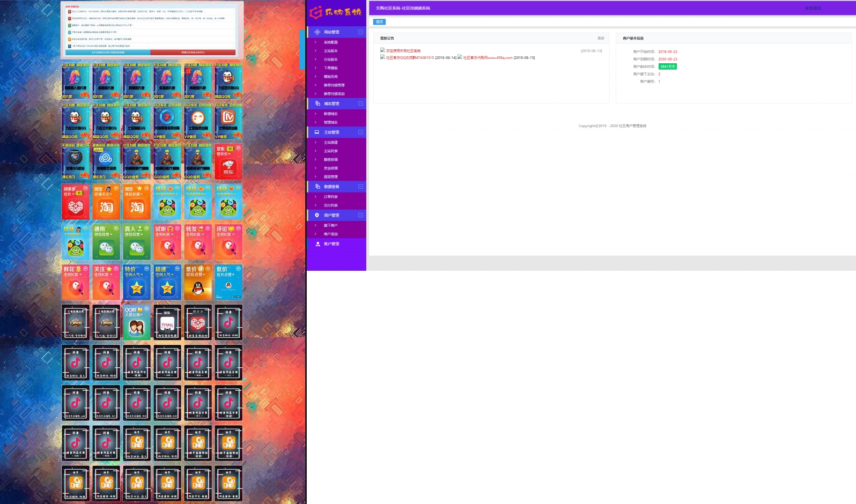
Task: Click the 2018-09-23 start date value
Action: click(x=668, y=52)
